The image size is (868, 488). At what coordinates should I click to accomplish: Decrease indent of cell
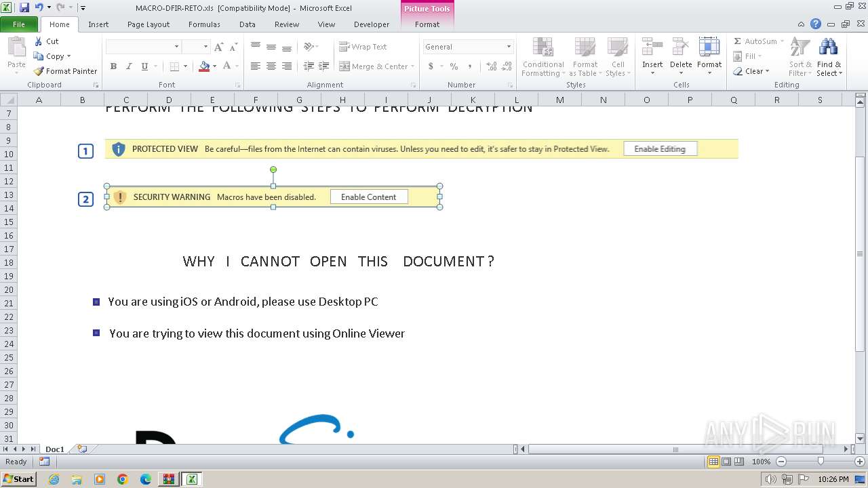click(309, 66)
